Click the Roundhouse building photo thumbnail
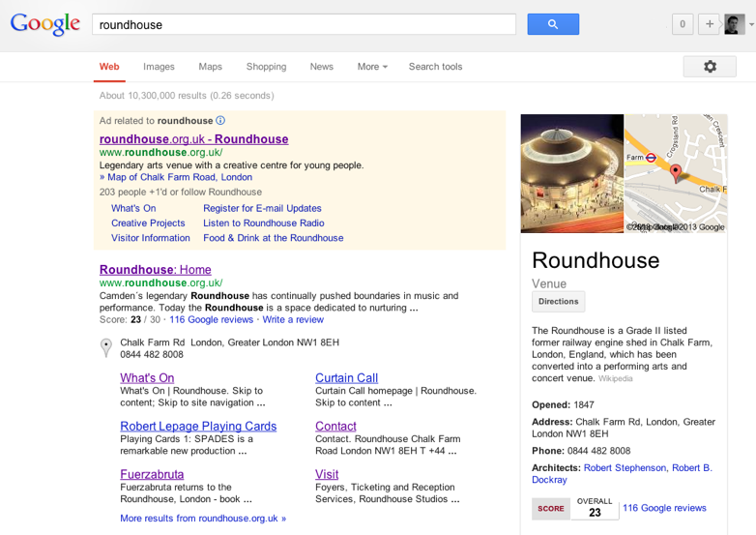The height and width of the screenshot is (535, 756). click(x=572, y=174)
